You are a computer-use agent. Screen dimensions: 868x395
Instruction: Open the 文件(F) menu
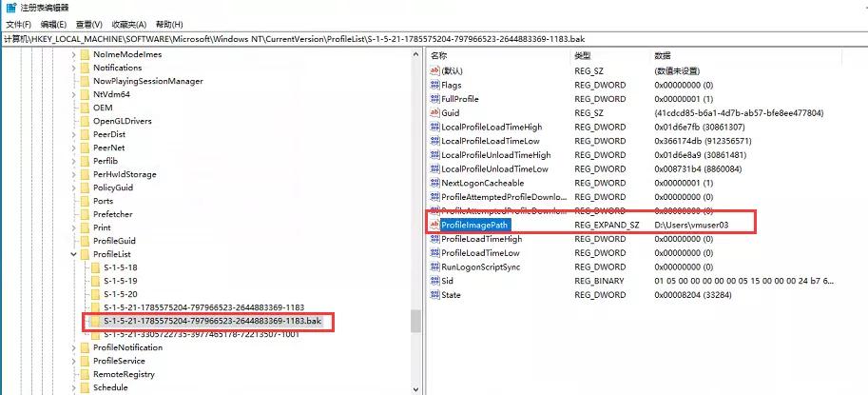point(18,25)
